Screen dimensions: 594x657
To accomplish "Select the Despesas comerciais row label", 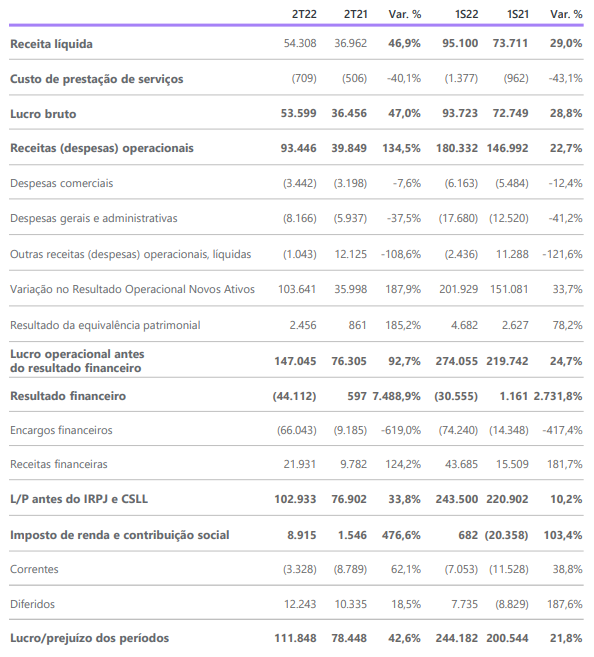I will 62,184.
